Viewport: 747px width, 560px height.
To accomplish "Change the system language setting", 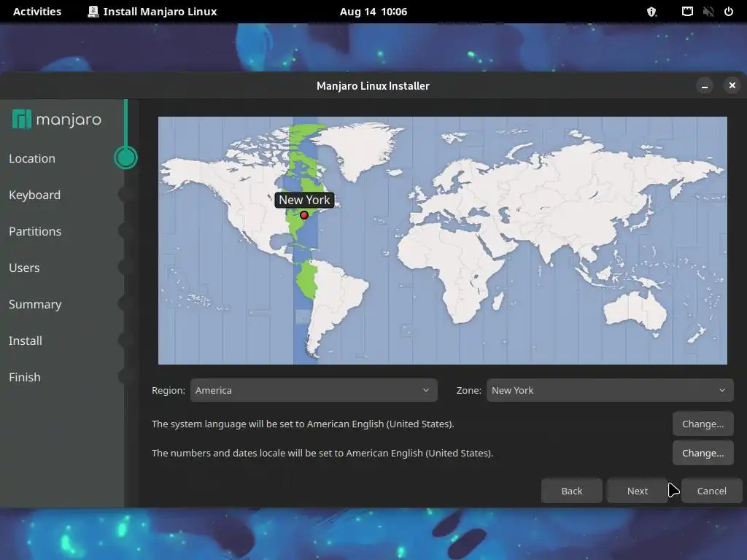I will [703, 424].
